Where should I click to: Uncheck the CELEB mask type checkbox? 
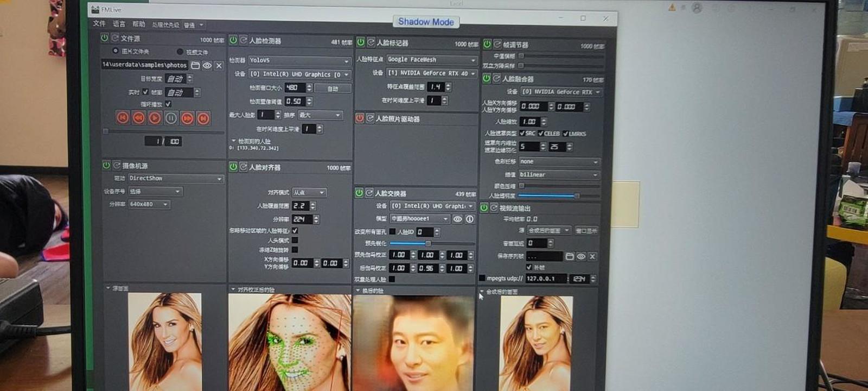[x=541, y=134]
